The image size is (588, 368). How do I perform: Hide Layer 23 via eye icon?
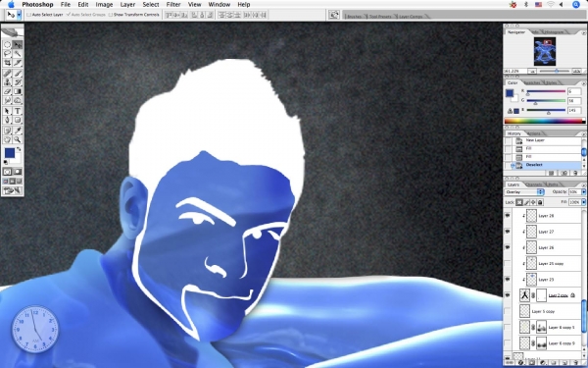tap(508, 280)
